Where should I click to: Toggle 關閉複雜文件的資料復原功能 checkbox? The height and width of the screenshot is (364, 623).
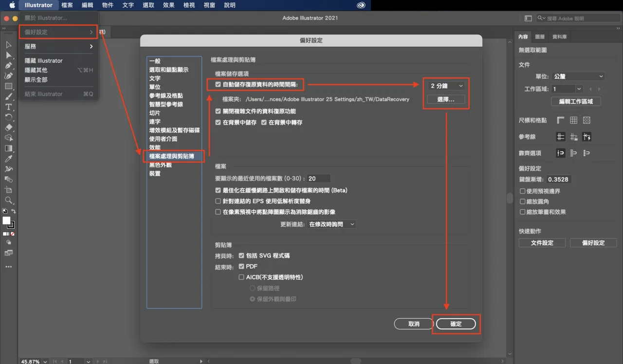(x=218, y=111)
